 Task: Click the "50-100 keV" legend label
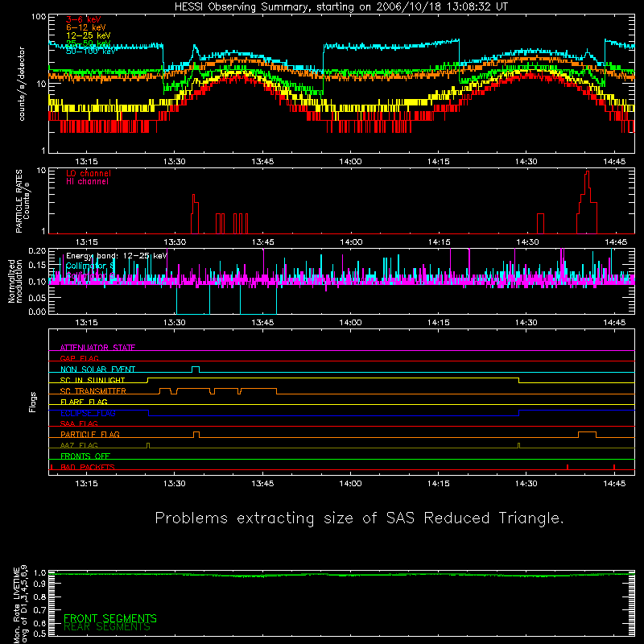coord(91,52)
